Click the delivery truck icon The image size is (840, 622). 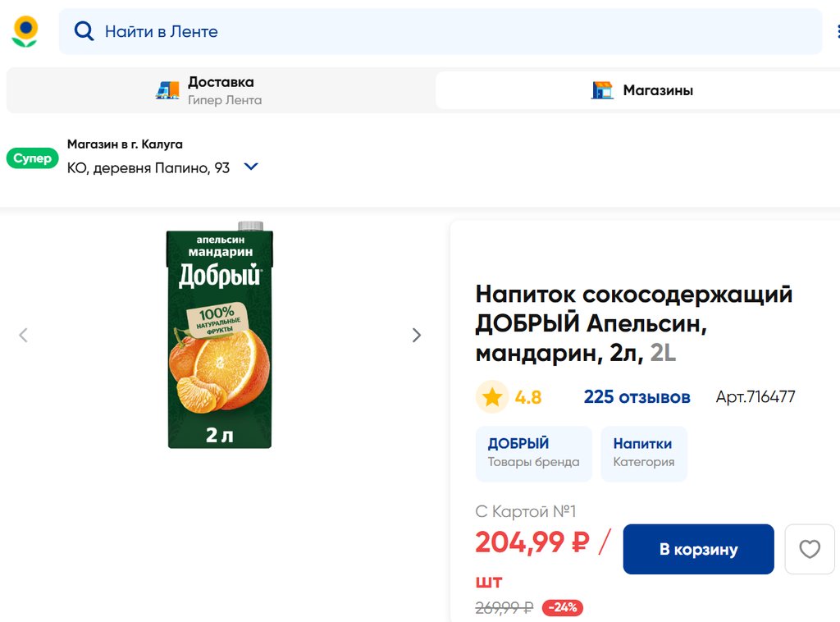pyautogui.click(x=167, y=90)
